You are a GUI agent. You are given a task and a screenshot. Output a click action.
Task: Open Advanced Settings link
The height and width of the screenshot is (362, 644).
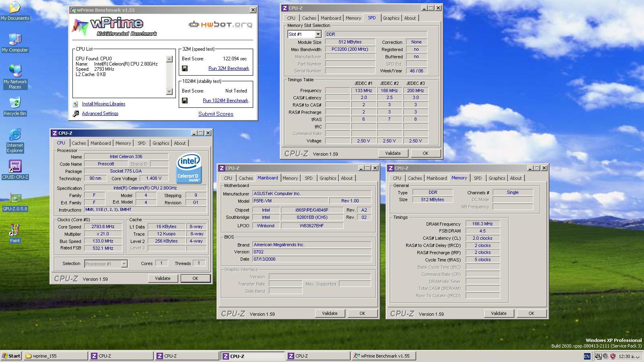[x=100, y=113]
